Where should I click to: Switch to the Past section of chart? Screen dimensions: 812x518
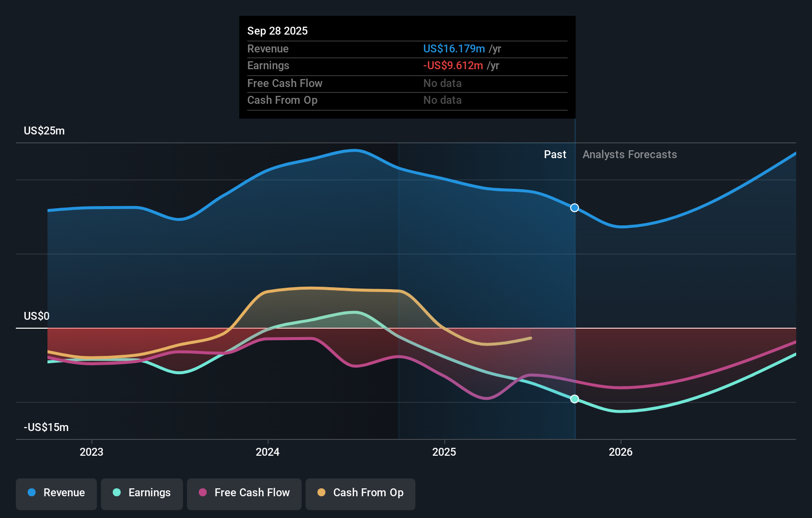point(555,154)
